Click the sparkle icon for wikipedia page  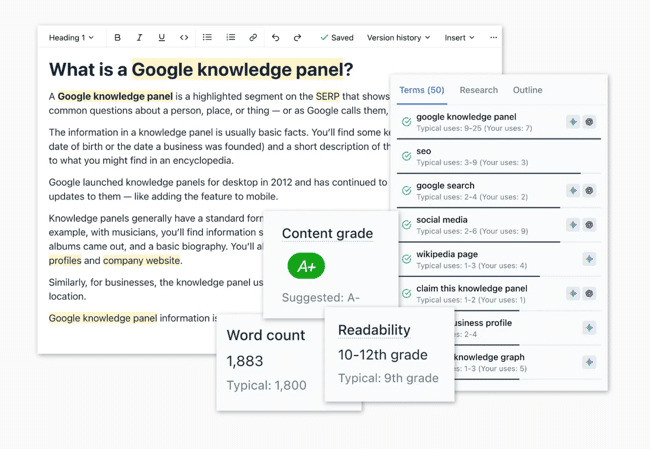pos(589,259)
